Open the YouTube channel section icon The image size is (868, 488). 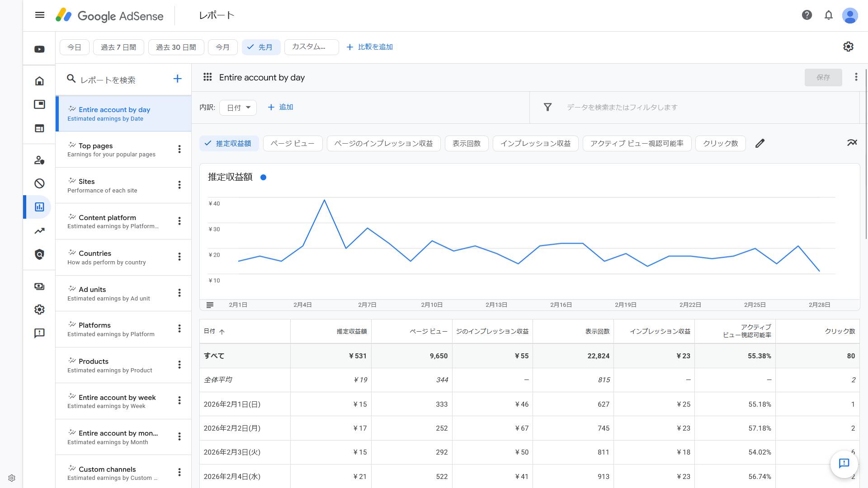pos(39,48)
